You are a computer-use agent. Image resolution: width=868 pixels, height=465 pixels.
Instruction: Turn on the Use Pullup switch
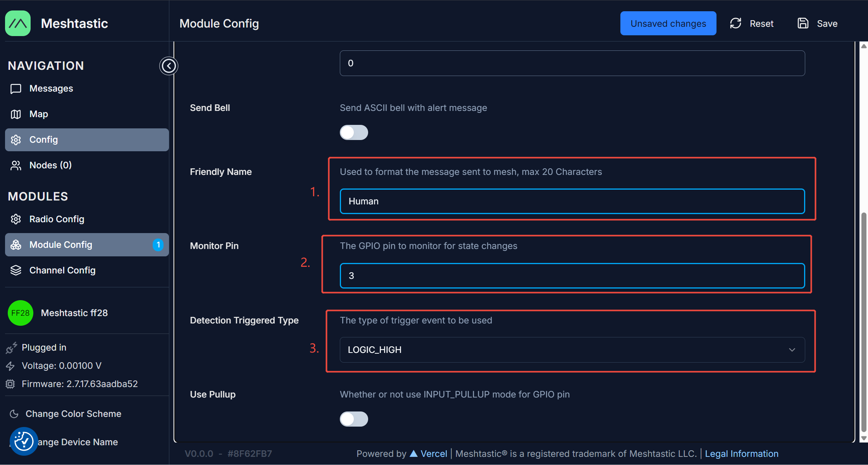[354, 419]
